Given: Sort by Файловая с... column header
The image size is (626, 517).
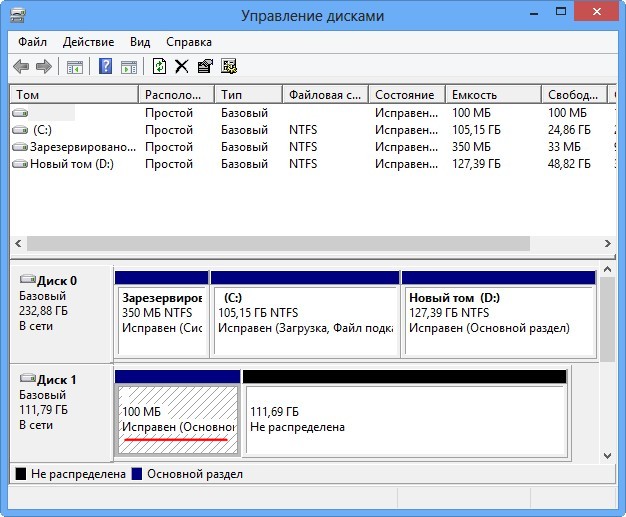Looking at the screenshot, I should pos(325,95).
